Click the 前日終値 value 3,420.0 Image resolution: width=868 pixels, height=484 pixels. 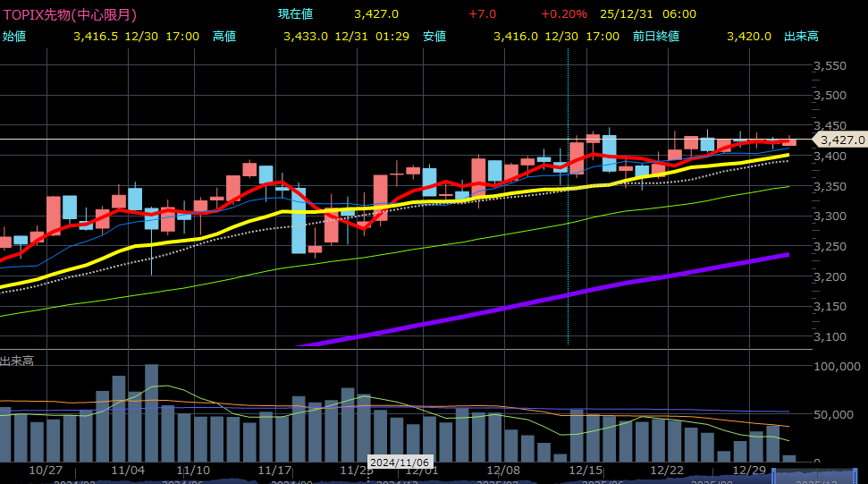[749, 37]
